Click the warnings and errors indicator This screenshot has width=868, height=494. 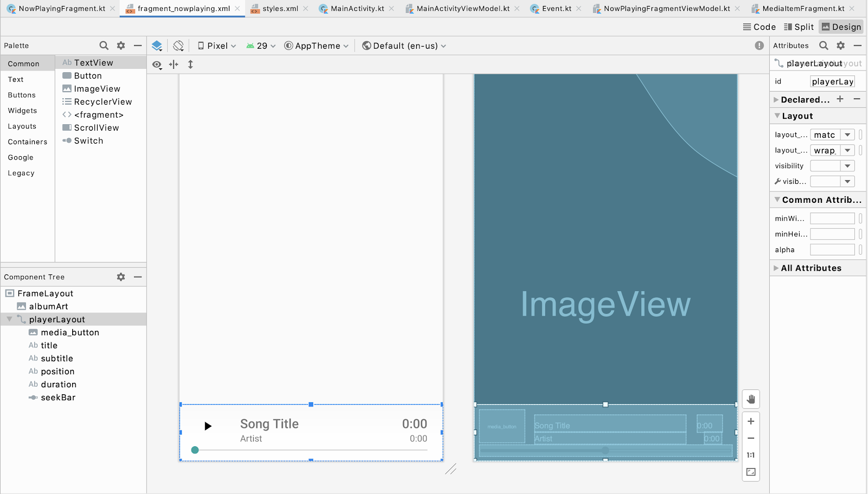pos(759,46)
